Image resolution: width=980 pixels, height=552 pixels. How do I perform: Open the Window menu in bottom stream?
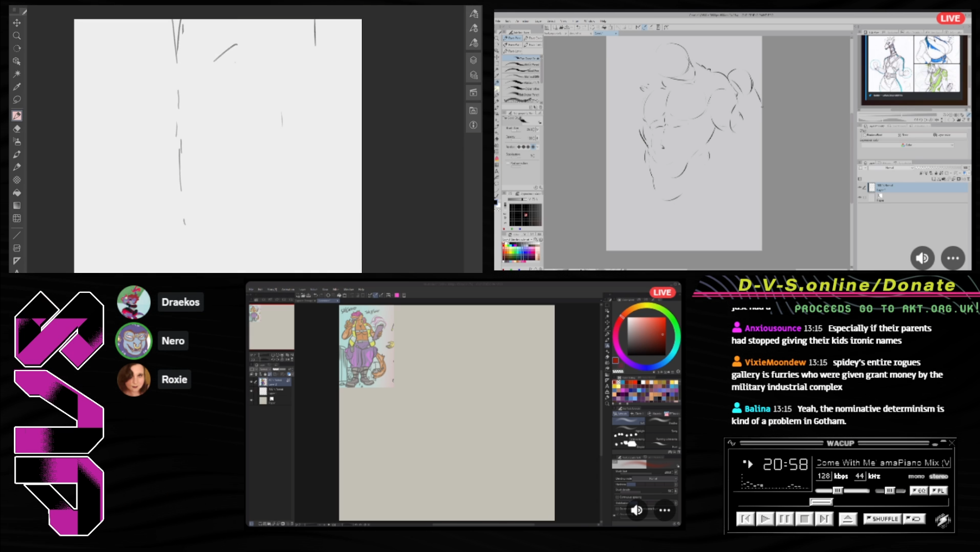[x=349, y=290]
